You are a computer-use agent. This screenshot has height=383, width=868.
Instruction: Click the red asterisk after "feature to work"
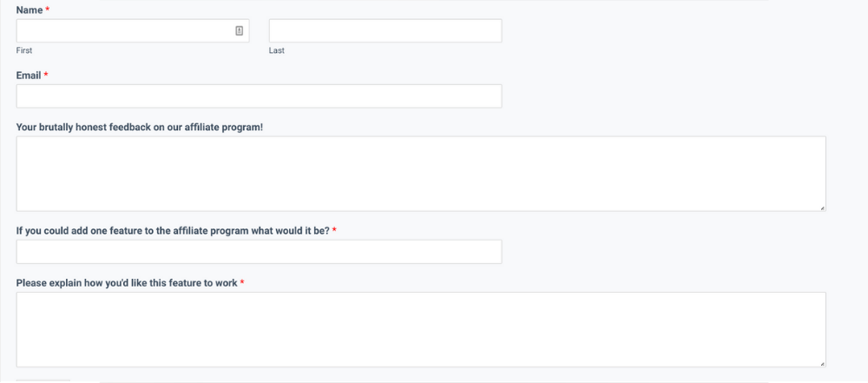coord(242,283)
